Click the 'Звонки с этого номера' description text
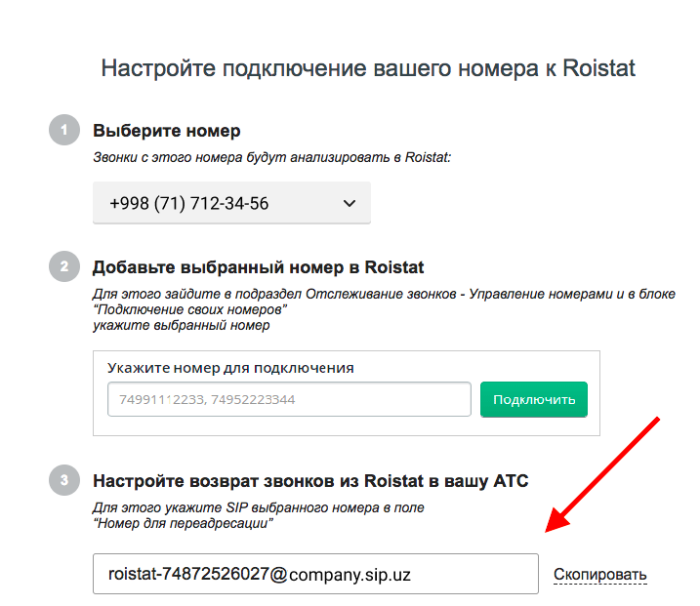Screen dimensions: 700x606 pos(271,156)
